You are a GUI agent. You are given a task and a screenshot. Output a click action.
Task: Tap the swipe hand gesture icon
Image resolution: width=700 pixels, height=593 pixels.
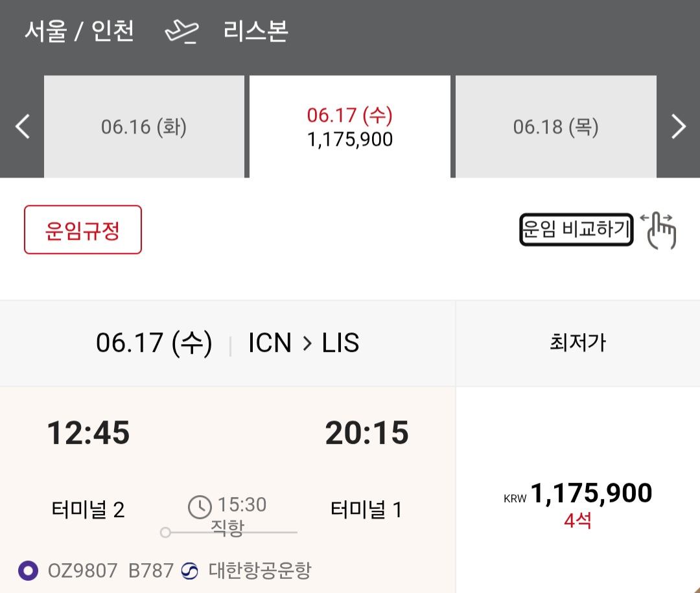659,229
